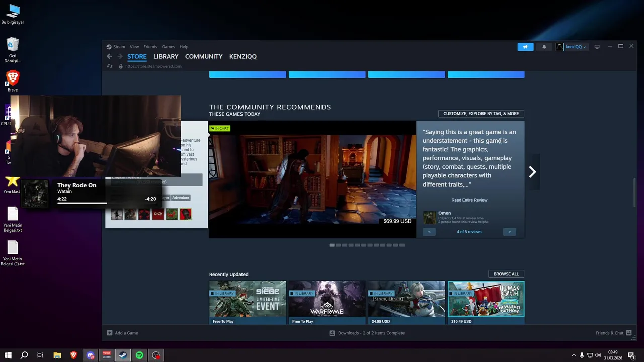Image resolution: width=644 pixels, height=362 pixels.
Task: Open the blue announcements megaphone button
Action: point(525,47)
